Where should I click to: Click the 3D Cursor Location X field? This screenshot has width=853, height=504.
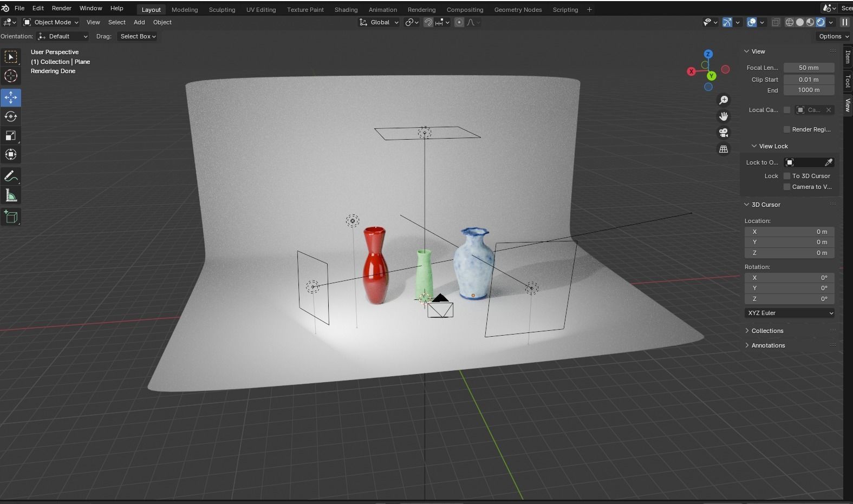[x=790, y=232]
